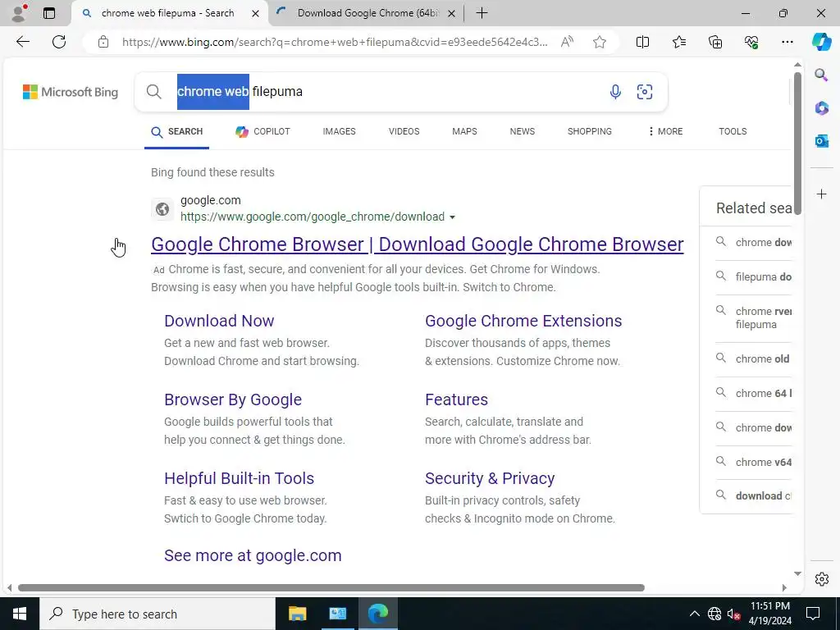The width and height of the screenshot is (840, 630).
Task: Switch to the Download Google Chrome tab
Action: [367, 13]
